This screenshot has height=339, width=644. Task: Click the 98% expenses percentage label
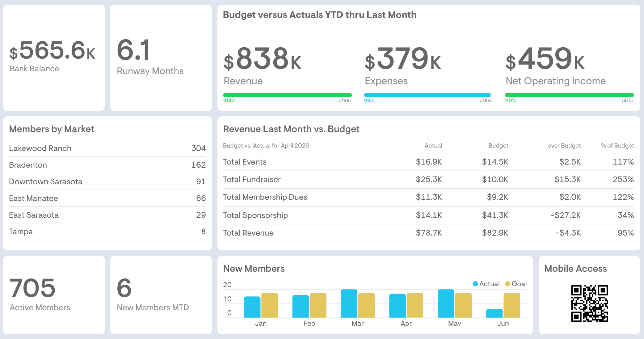(369, 101)
